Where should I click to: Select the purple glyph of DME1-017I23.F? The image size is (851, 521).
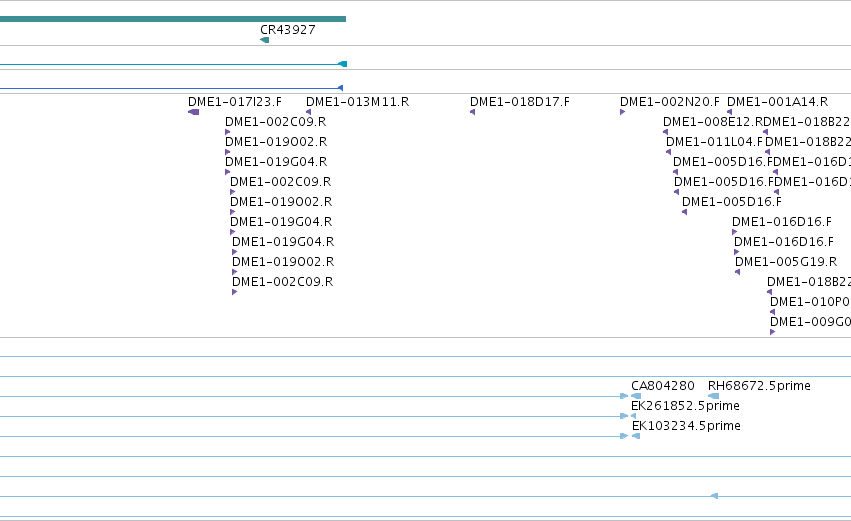coord(193,112)
